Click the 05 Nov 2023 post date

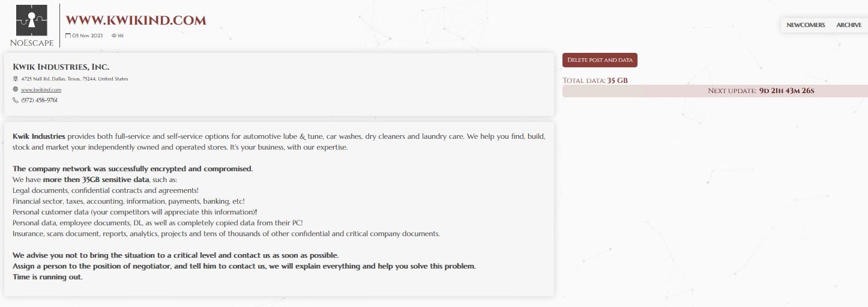tap(87, 35)
